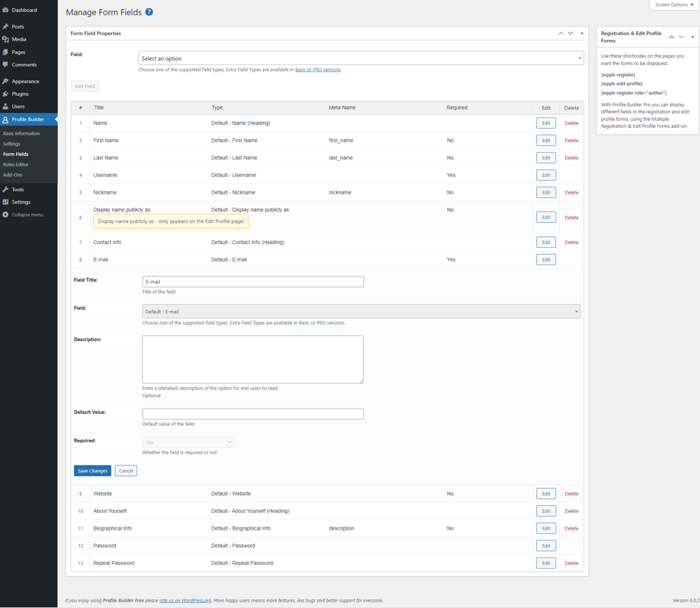Click inside the Field Title text box
Image resolution: width=700 pixels, height=608 pixels.
coord(252,281)
